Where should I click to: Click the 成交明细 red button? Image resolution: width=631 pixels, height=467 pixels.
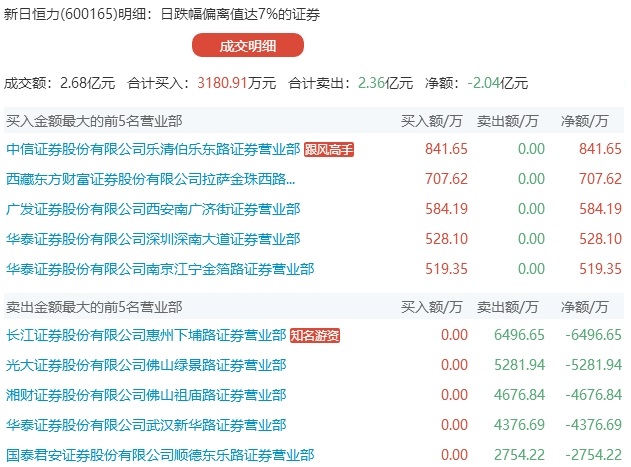pyautogui.click(x=247, y=45)
